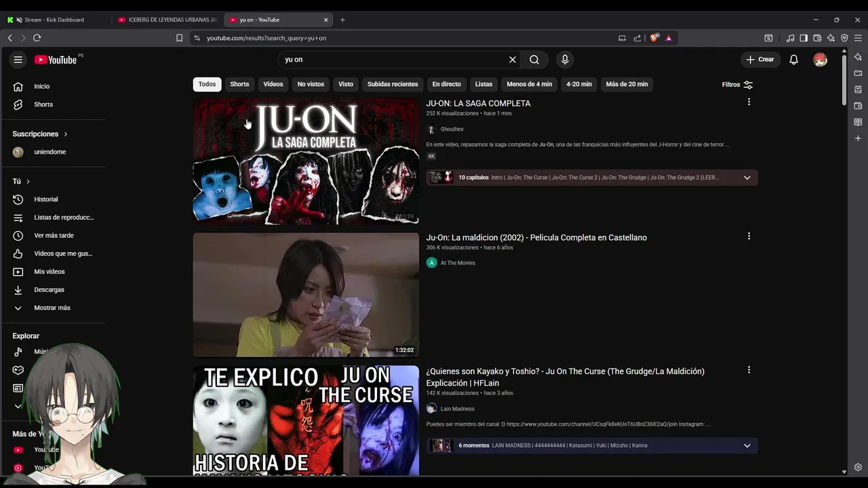Open the Filtros search filters
The width and height of the screenshot is (868, 488).
(x=738, y=85)
